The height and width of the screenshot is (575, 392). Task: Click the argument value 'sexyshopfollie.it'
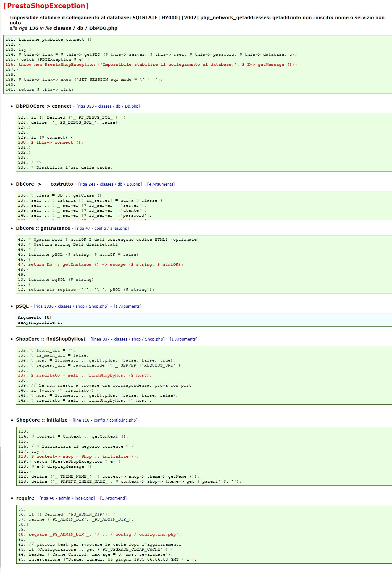[40, 322]
